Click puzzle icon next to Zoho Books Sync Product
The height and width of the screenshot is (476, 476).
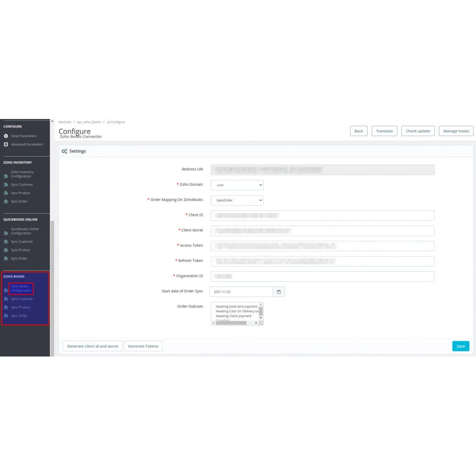tap(6, 307)
